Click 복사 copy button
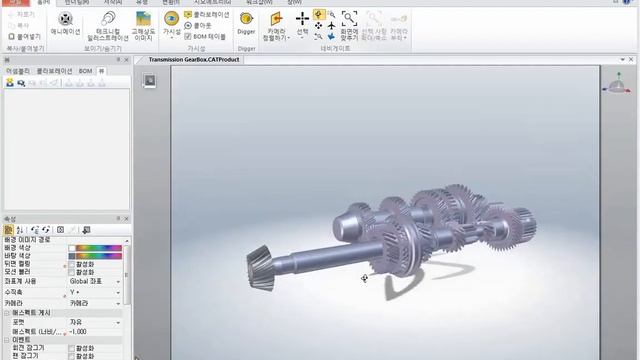The width and height of the screenshot is (640, 360). (x=19, y=26)
